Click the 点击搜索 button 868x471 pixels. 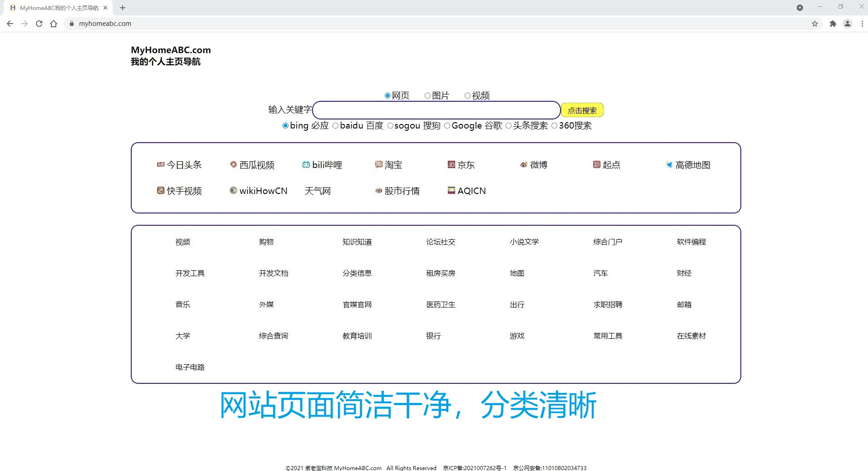tap(582, 110)
